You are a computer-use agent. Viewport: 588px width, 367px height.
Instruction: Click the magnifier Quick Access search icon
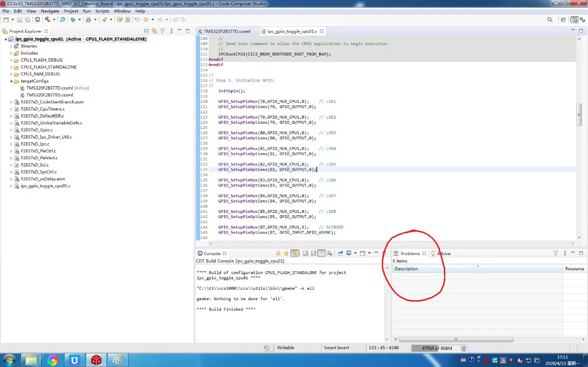[x=550, y=19]
